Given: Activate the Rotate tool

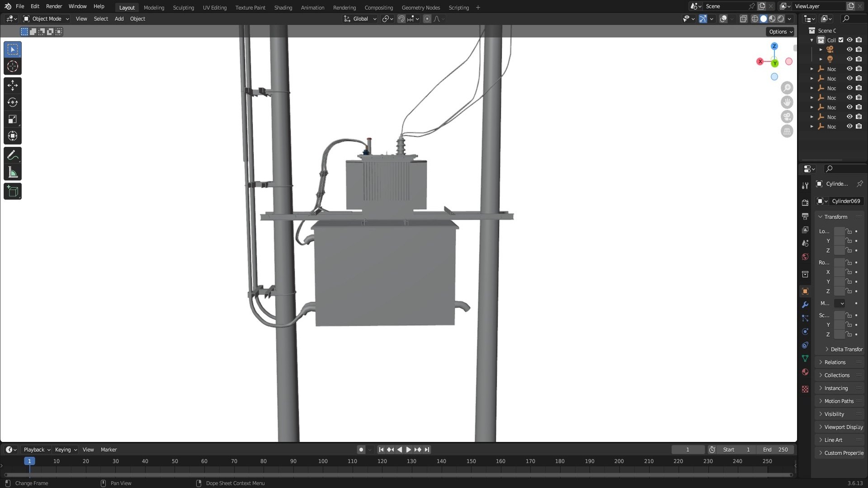Looking at the screenshot, I should 13,103.
